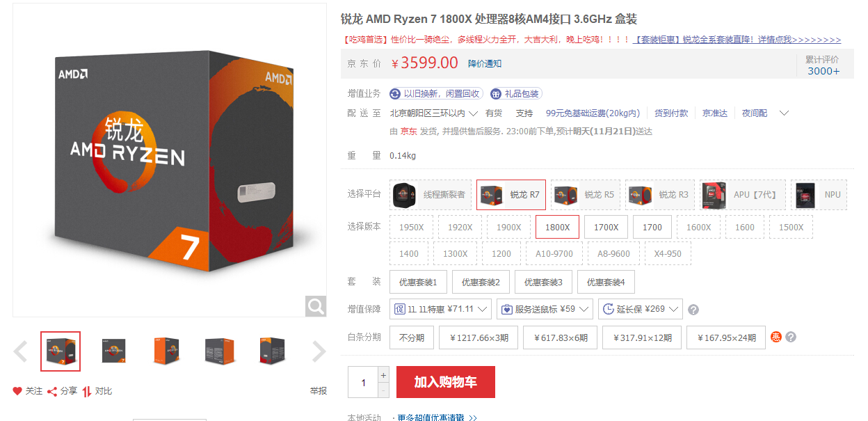This screenshot has width=868, height=421.
Task: Click the orange 惠 badge after installments
Action: pyautogui.click(x=776, y=337)
